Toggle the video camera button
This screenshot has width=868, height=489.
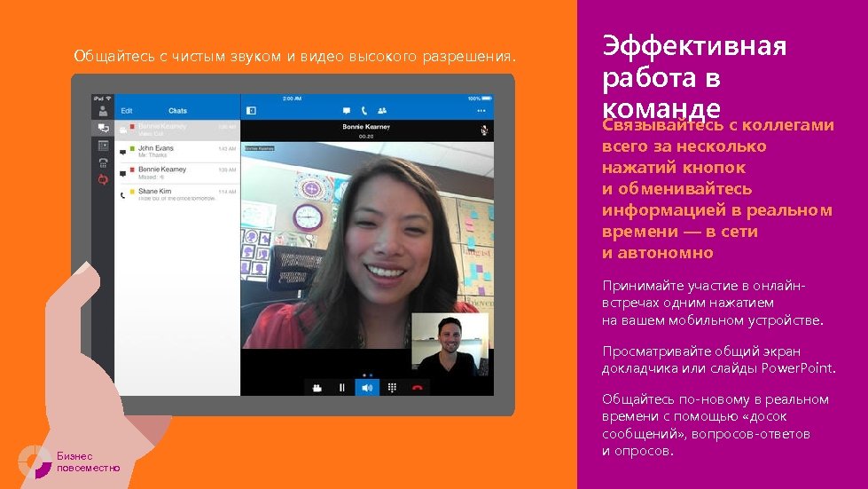click(317, 388)
